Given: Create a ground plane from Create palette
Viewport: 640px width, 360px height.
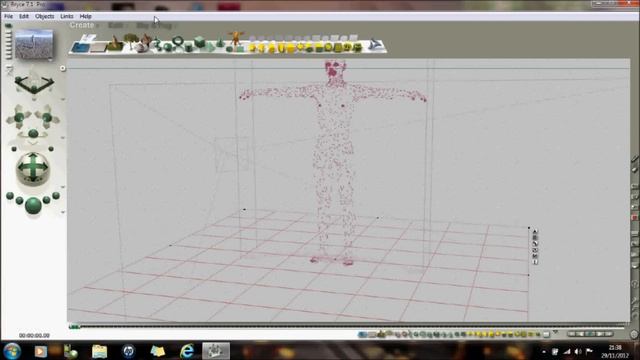Looking at the screenshot, I should click(x=98, y=47).
